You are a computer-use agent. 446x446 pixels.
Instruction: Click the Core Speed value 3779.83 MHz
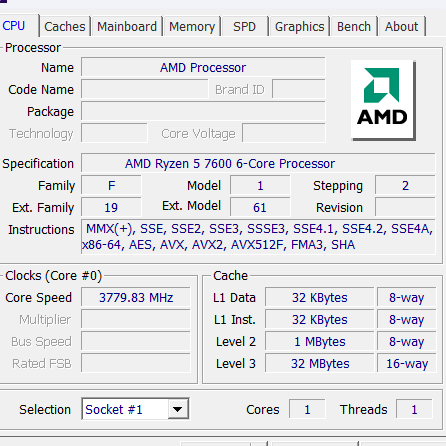(x=136, y=297)
